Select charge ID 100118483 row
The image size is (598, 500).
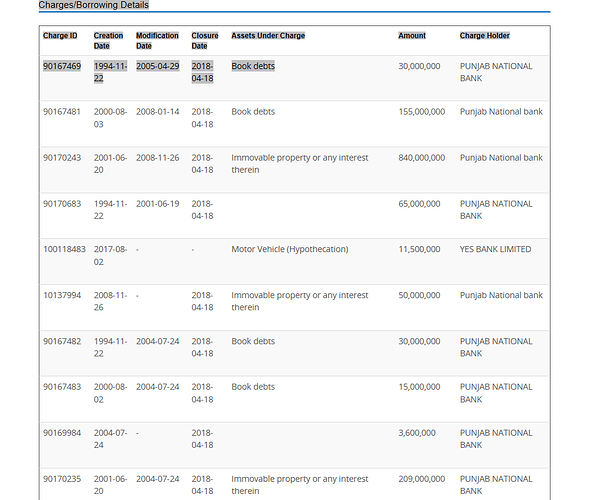click(295, 262)
